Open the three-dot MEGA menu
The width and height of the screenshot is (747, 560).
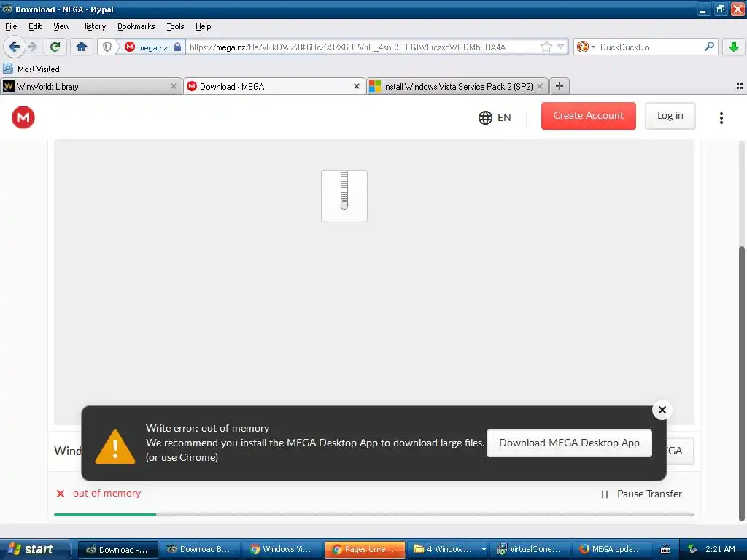[x=721, y=117]
